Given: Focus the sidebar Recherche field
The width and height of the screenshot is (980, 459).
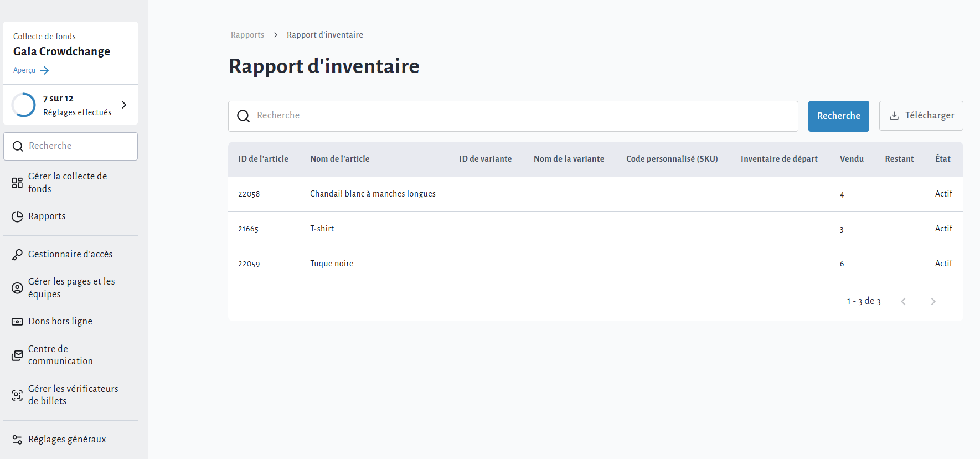Looking at the screenshot, I should [x=71, y=146].
